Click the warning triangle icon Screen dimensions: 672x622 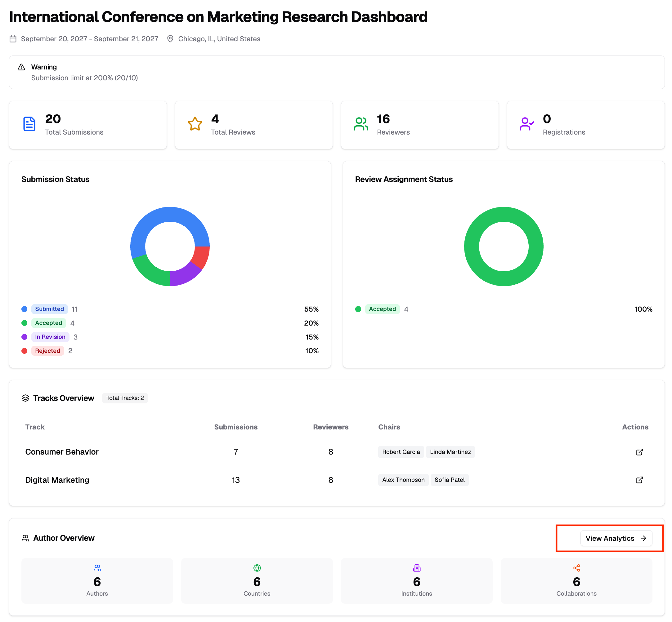pos(21,67)
